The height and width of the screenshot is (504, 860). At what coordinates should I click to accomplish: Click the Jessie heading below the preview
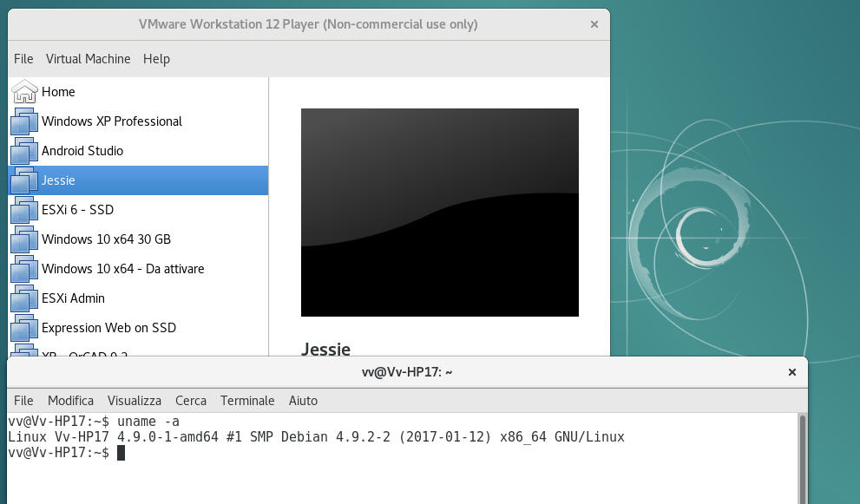pyautogui.click(x=325, y=350)
